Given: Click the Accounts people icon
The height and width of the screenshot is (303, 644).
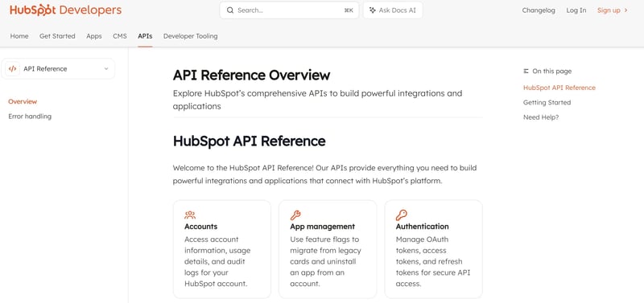Looking at the screenshot, I should [190, 215].
